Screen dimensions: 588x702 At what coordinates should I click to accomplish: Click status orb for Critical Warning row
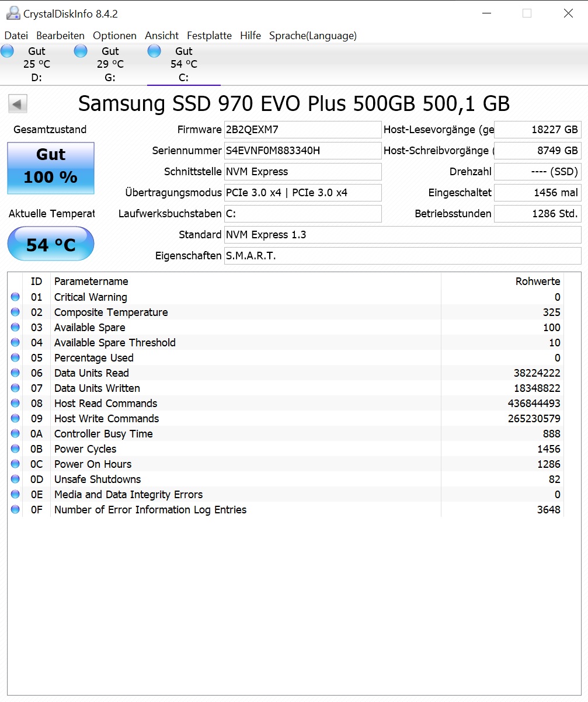(15, 297)
